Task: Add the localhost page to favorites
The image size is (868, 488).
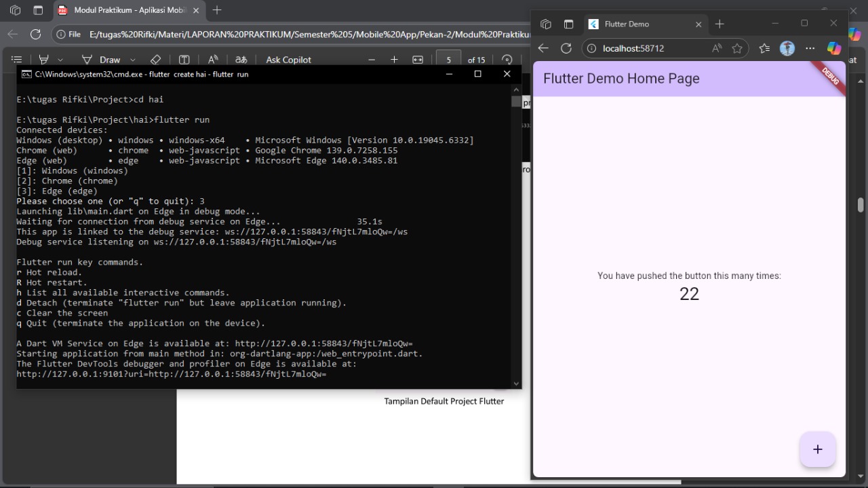Action: [737, 48]
